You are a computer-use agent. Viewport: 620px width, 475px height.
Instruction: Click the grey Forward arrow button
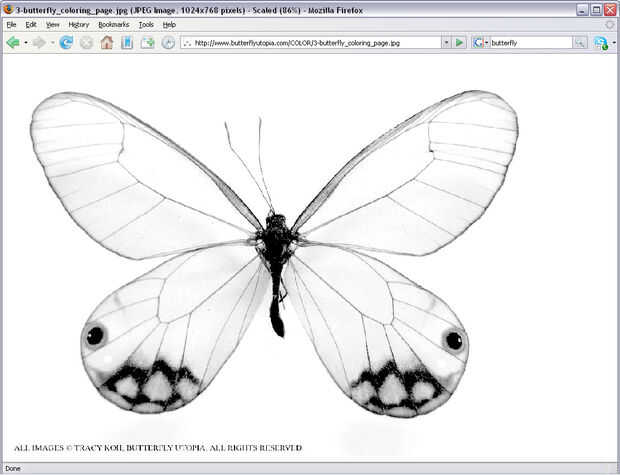(40, 42)
